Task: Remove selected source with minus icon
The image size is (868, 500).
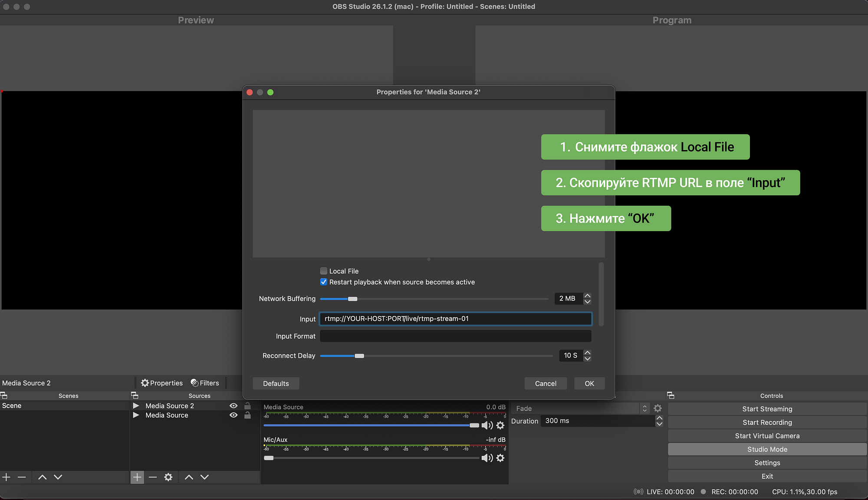Action: (153, 477)
